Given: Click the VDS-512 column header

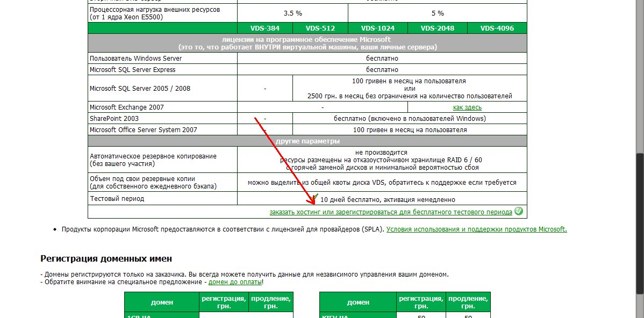Looking at the screenshot, I should click(320, 28).
